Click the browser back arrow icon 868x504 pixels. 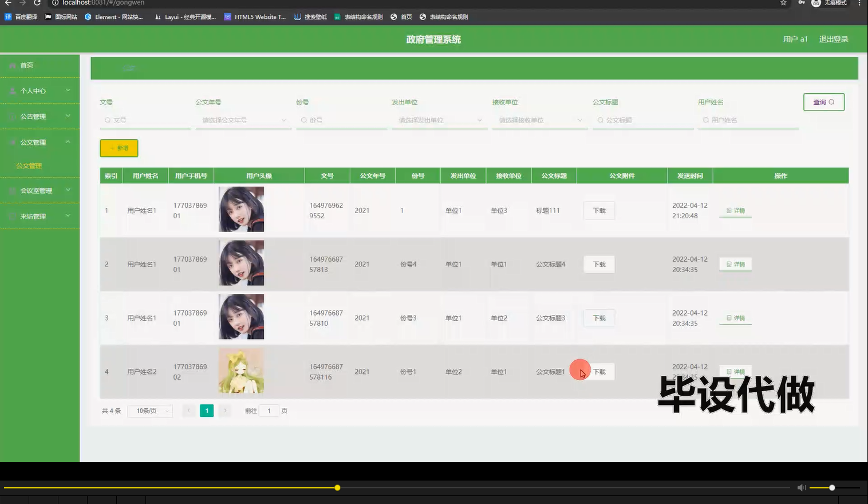[7, 3]
